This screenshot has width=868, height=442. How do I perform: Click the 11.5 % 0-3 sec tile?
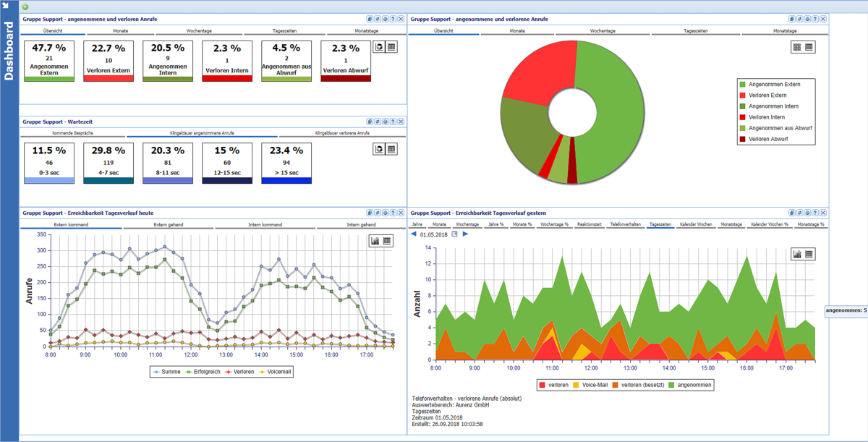49,163
